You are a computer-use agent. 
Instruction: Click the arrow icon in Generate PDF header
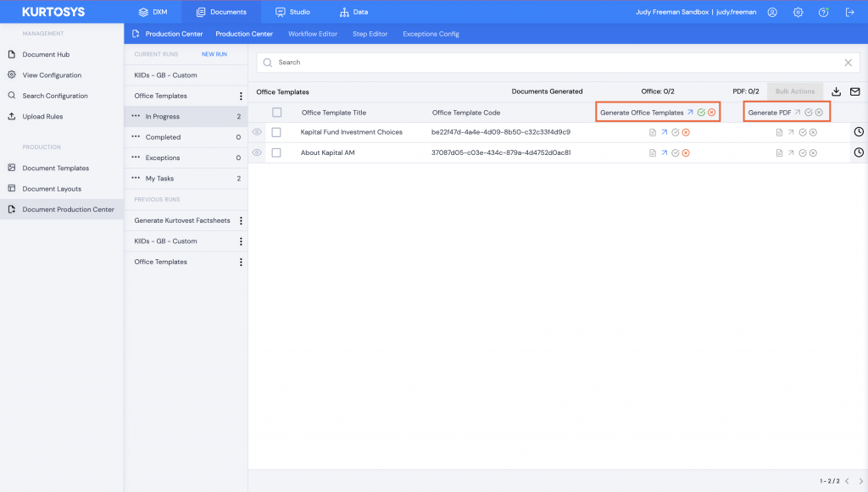click(x=798, y=113)
